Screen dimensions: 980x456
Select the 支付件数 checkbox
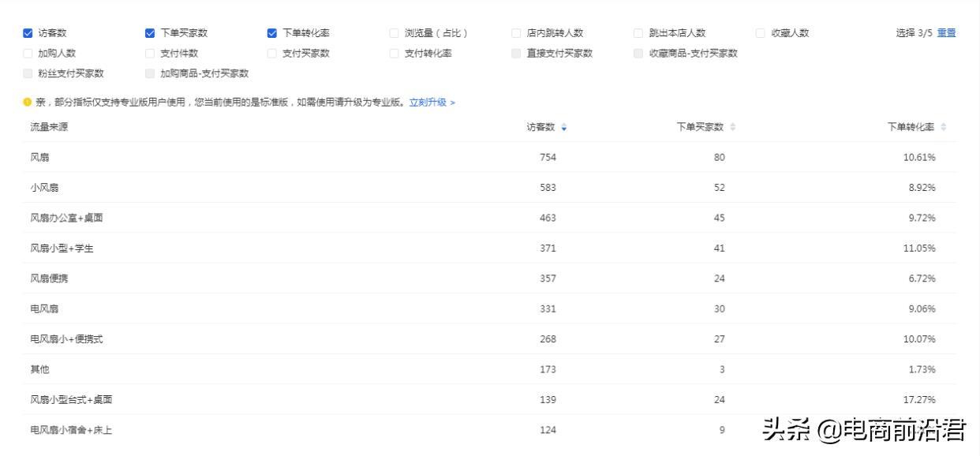150,54
